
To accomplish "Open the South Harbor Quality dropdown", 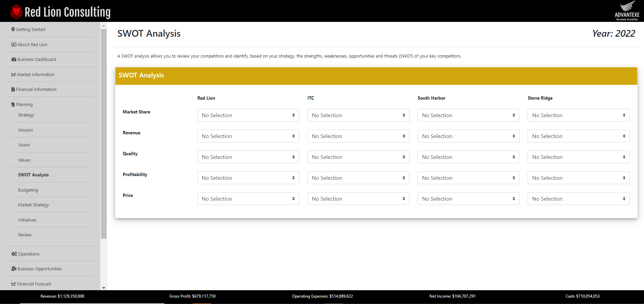I will pyautogui.click(x=468, y=157).
